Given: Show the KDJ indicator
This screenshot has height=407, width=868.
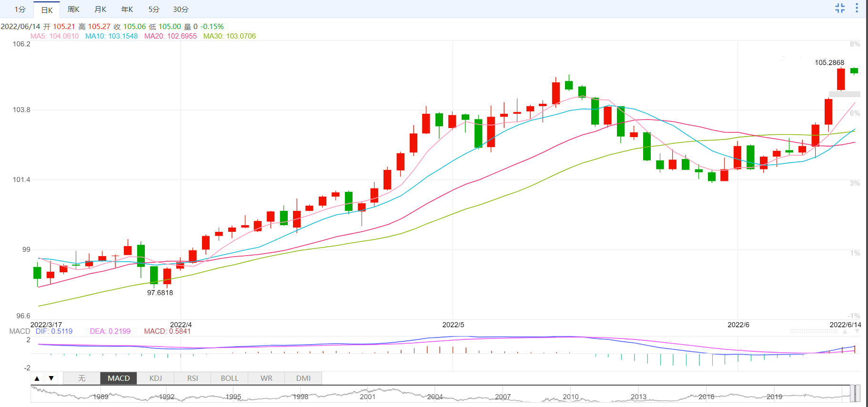Looking at the screenshot, I should (x=156, y=378).
